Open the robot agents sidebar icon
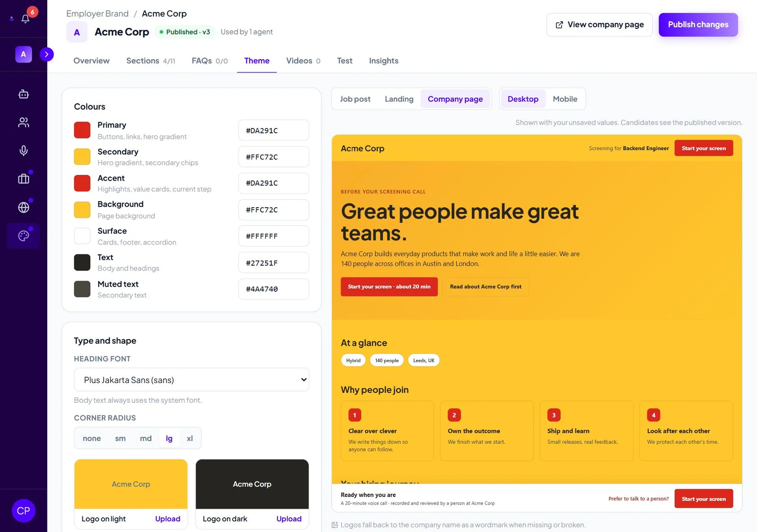This screenshot has height=532, width=757. pos(24,94)
